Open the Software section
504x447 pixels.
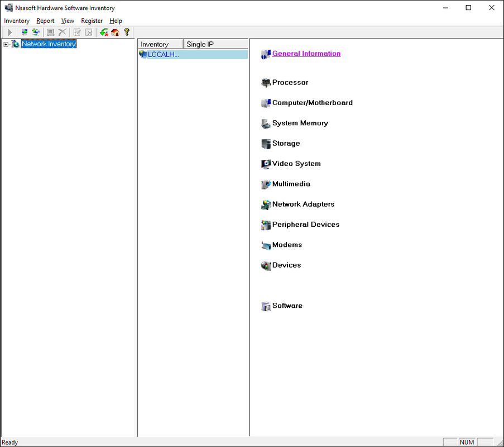pyautogui.click(x=287, y=306)
